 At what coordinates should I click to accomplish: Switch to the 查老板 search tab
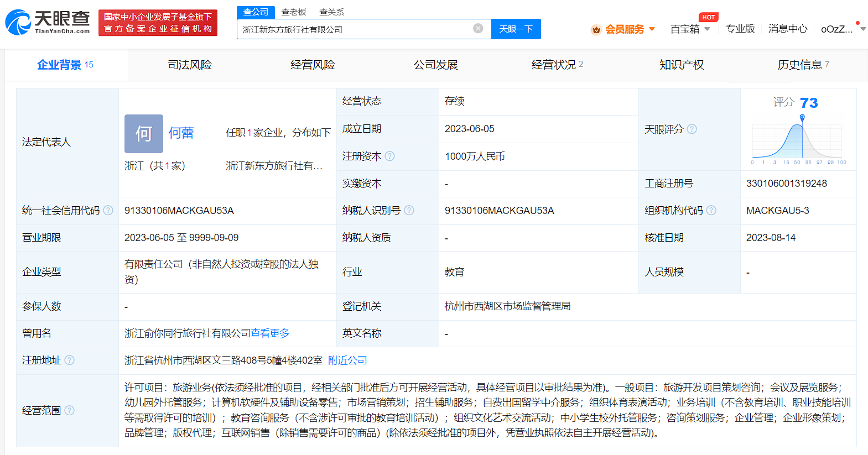(294, 12)
